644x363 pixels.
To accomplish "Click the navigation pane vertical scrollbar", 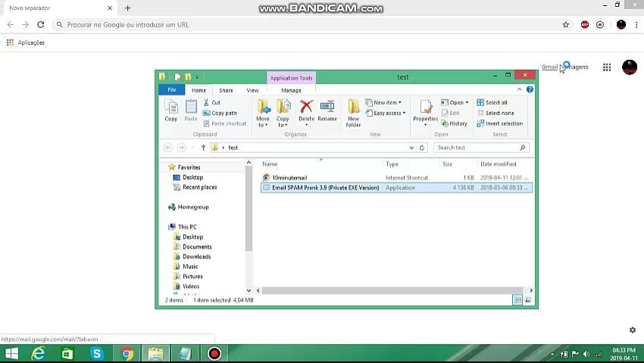I will point(249,208).
